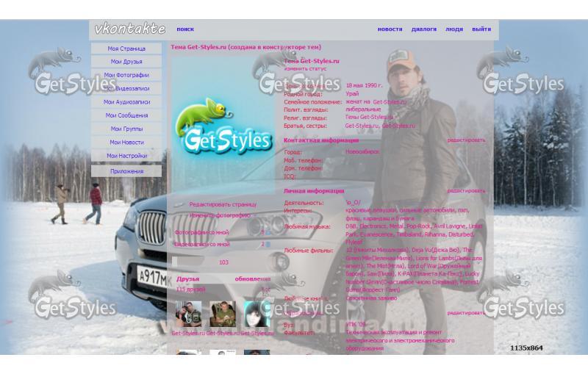Viewport: 588px width, 374px height.
Task: Click редактировать next to Личная информация
Action: 466,191
